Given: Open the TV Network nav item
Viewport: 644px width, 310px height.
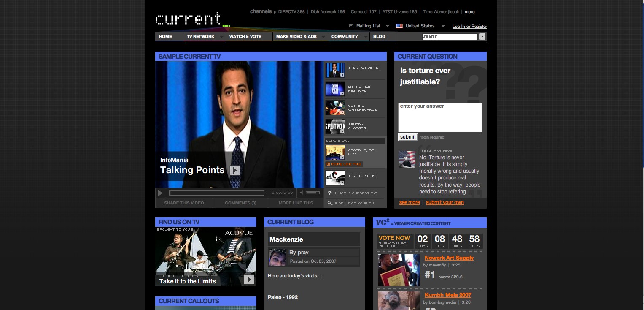Looking at the screenshot, I should tap(201, 37).
